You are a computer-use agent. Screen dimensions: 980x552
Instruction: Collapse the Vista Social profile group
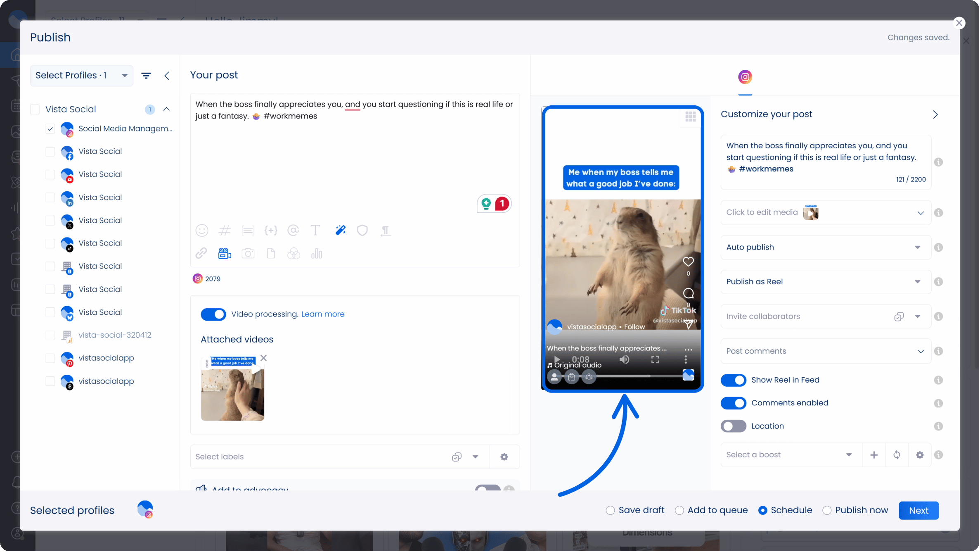(x=167, y=109)
